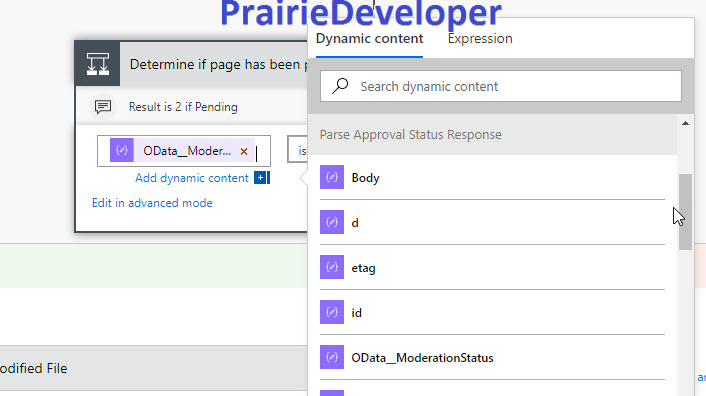
Task: Switch to the Dynamic content tab
Action: 369,39
